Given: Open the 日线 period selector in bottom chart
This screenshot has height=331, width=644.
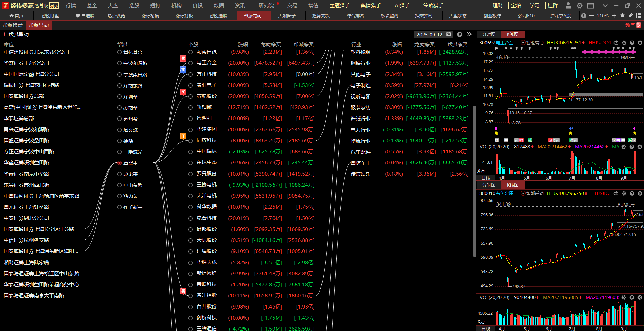Looking at the screenshot, I should click(486, 328).
